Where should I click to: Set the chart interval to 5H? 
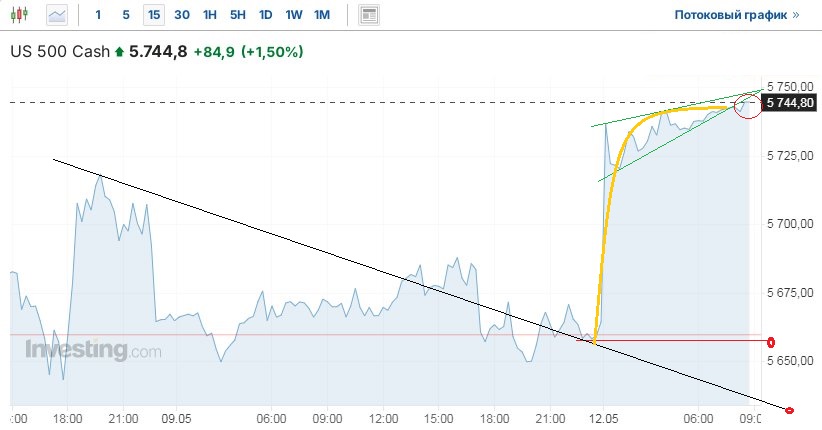coord(237,15)
